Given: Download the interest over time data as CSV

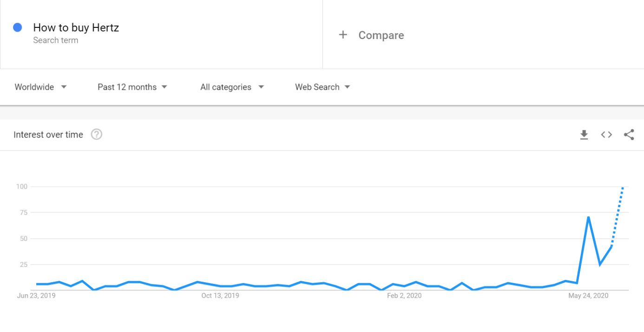Looking at the screenshot, I should pos(584,135).
